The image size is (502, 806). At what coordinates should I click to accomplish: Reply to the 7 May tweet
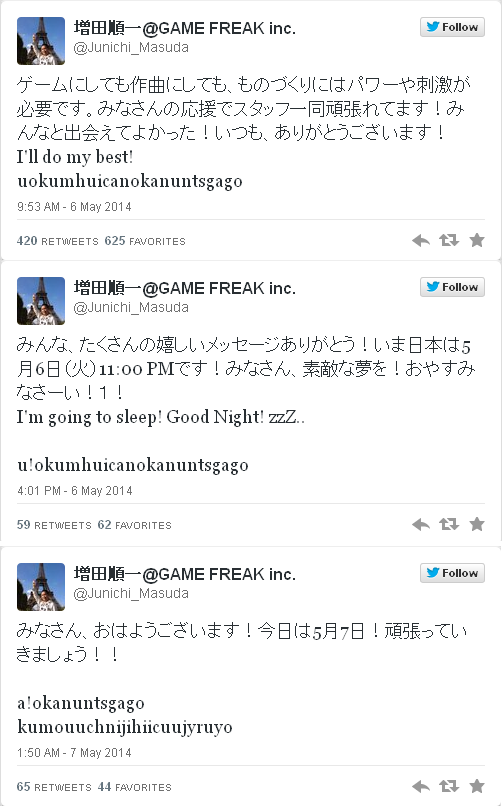(x=421, y=786)
